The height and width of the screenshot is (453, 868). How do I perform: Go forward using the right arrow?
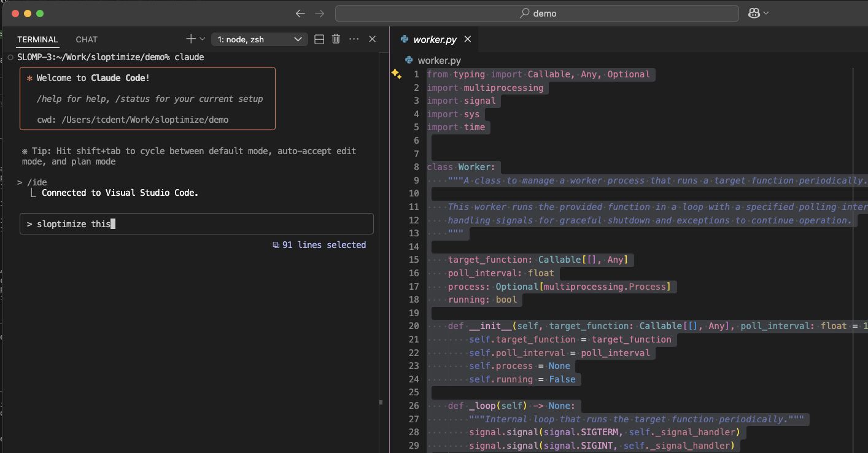tap(319, 14)
